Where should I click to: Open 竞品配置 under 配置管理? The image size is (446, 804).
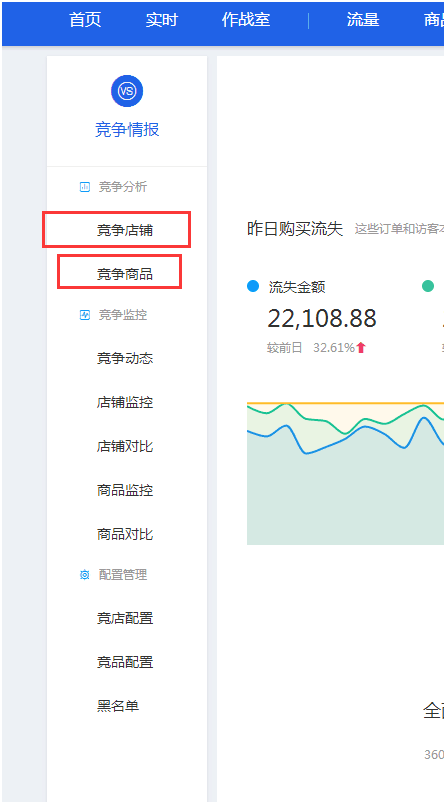125,662
